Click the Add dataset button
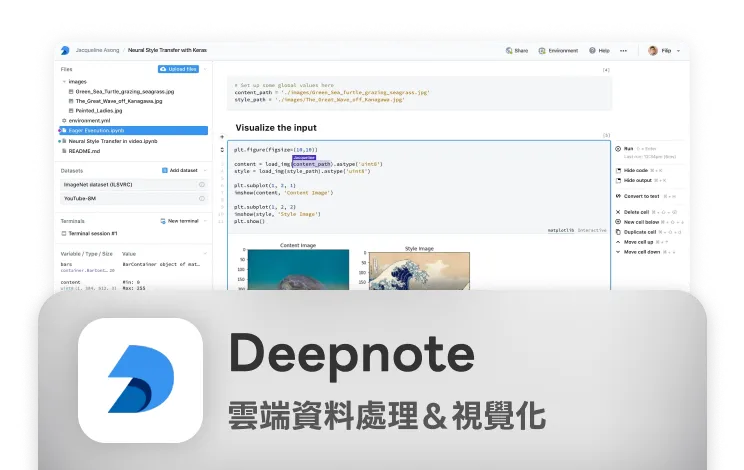This screenshot has width=744, height=470. click(x=180, y=170)
